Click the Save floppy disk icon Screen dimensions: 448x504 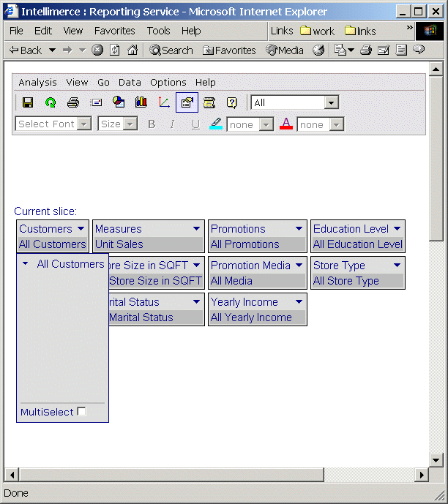(x=28, y=102)
